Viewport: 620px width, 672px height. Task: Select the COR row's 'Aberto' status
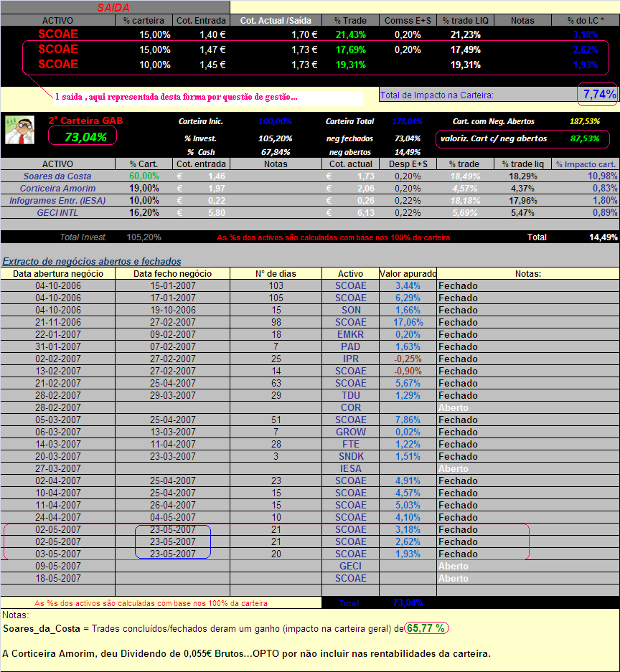click(x=454, y=407)
